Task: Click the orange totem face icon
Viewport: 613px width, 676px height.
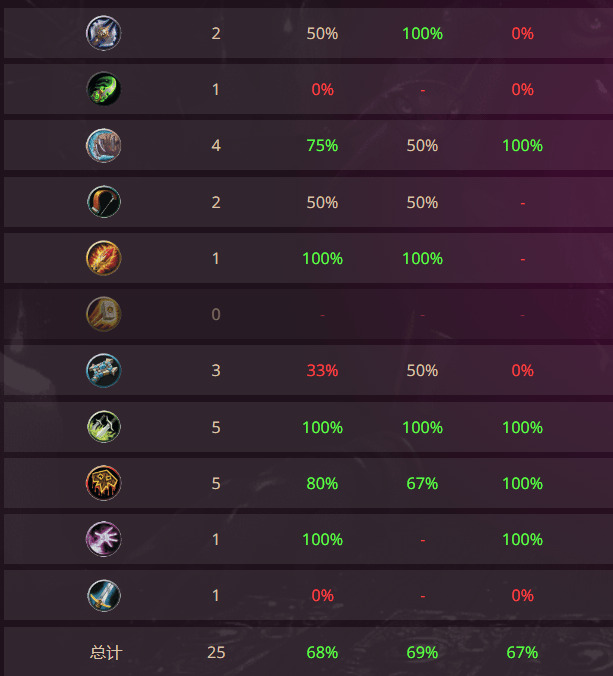Action: pos(103,483)
